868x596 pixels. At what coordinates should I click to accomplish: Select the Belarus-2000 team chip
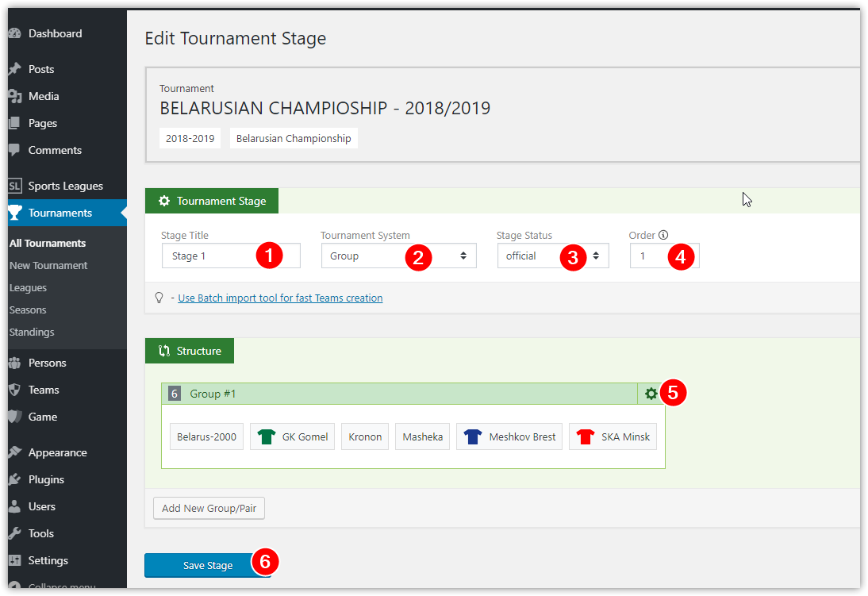point(206,437)
